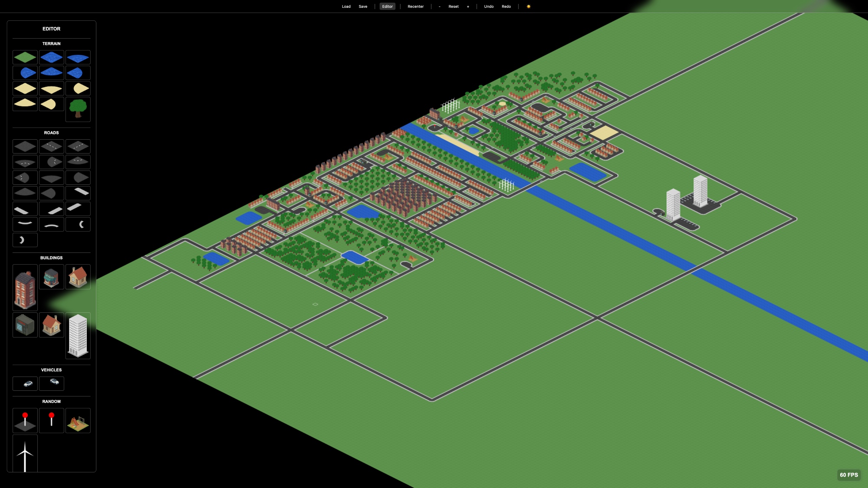Image resolution: width=868 pixels, height=488 pixels.
Task: Click the left white skyscraper on the map
Action: [x=673, y=204]
